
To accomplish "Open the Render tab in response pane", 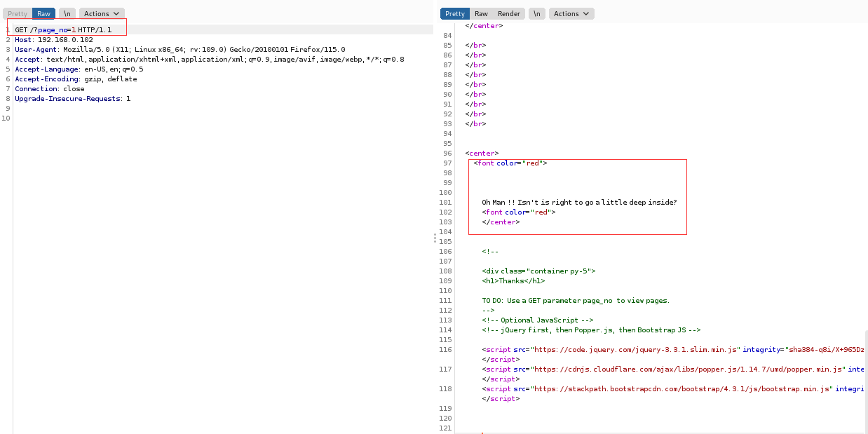I will pos(509,13).
